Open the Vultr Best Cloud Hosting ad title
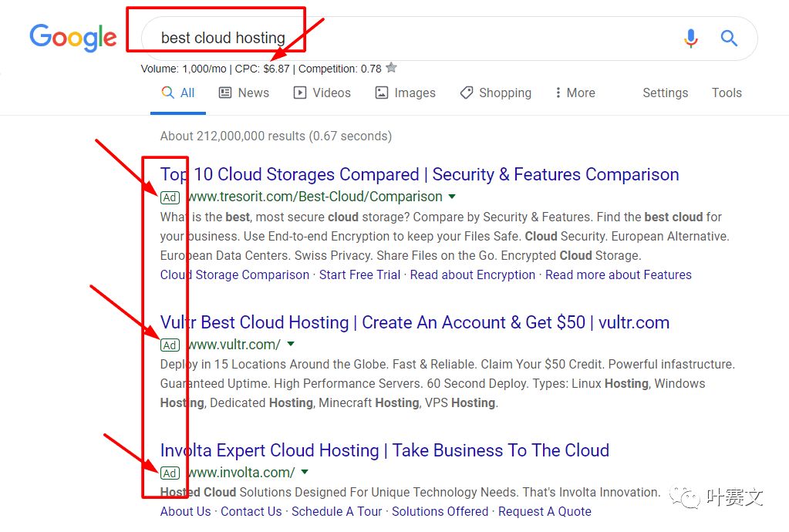This screenshot has width=789, height=532. click(x=415, y=322)
